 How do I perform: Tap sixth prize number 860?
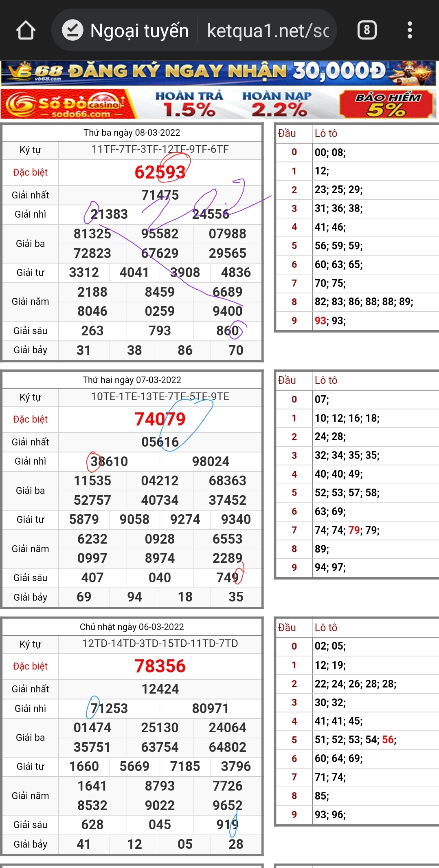pos(228,331)
